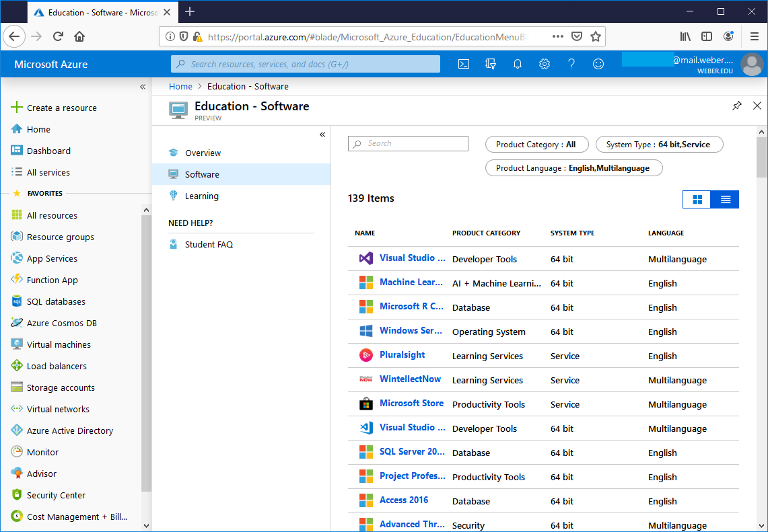Image resolution: width=768 pixels, height=532 pixels.
Task: Select Overview in the Education menu
Action: (x=203, y=153)
